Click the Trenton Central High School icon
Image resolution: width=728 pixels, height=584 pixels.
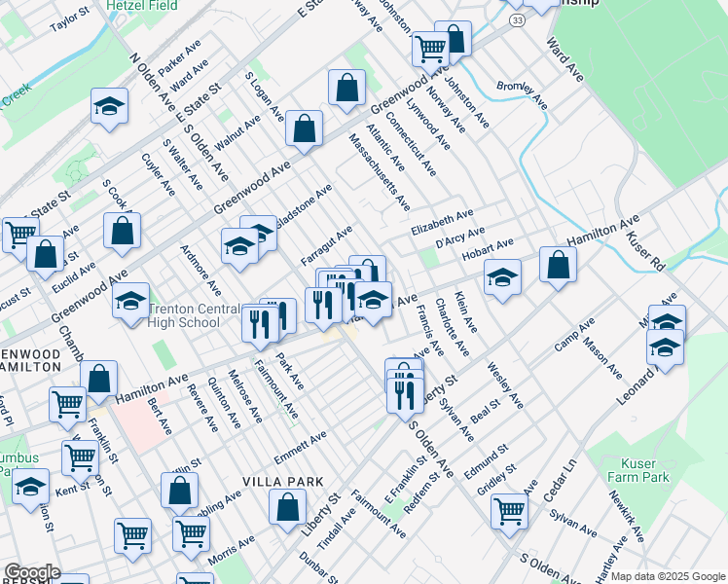130,302
